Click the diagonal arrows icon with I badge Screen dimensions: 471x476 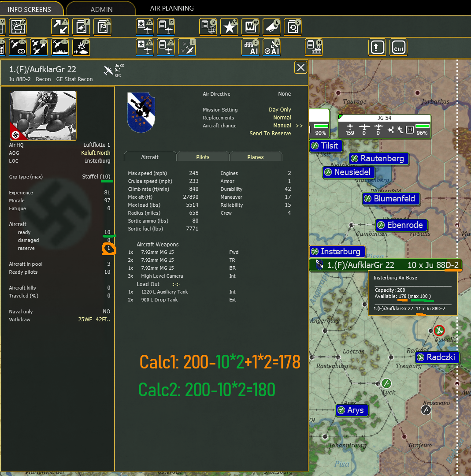click(x=60, y=27)
